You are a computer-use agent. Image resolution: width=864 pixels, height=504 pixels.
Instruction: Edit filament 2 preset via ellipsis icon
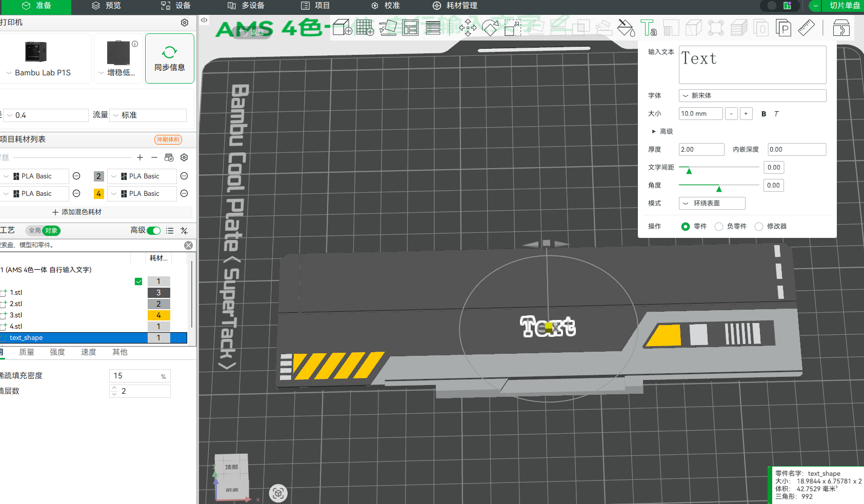[x=185, y=176]
